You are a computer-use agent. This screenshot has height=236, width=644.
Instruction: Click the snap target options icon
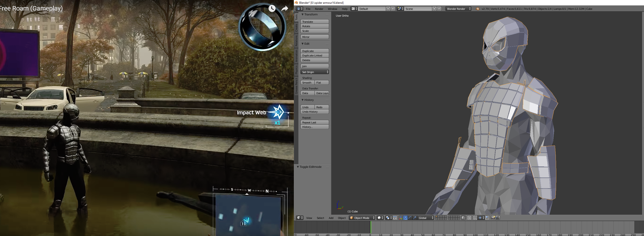(488, 218)
